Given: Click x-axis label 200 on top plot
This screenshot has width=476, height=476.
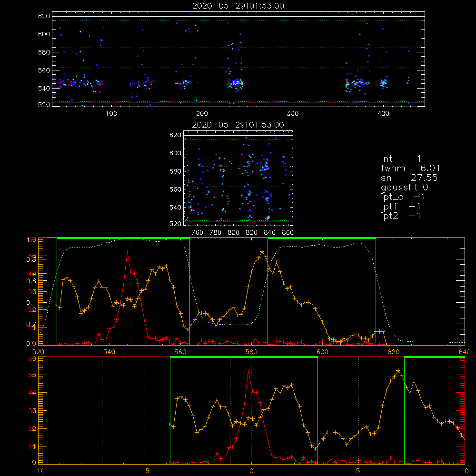Looking at the screenshot, I should 202,114.
